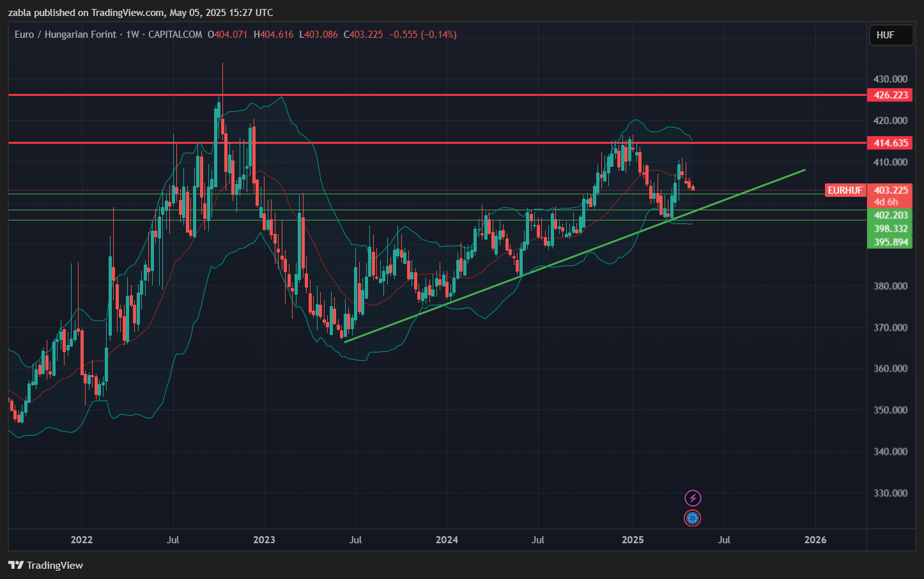The width and height of the screenshot is (924, 579).
Task: Click the red 426.223 price label
Action: tap(890, 95)
